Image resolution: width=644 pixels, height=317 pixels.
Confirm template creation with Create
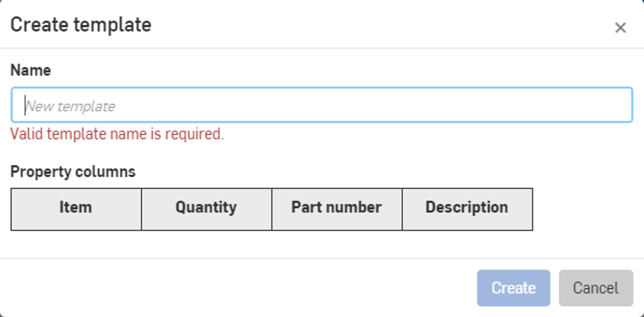click(x=513, y=288)
